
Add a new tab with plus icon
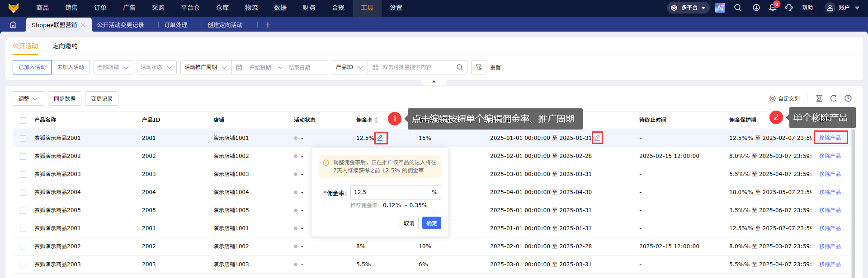point(268,25)
